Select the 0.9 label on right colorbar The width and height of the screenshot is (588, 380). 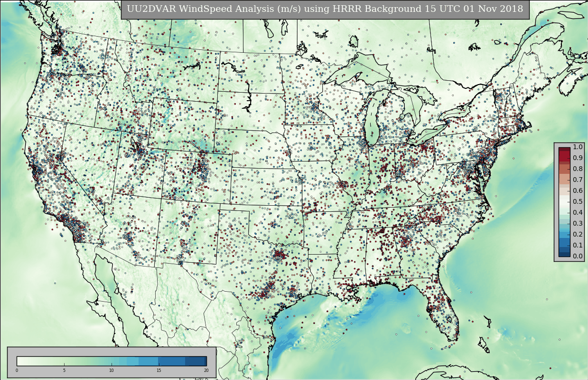[578, 158]
